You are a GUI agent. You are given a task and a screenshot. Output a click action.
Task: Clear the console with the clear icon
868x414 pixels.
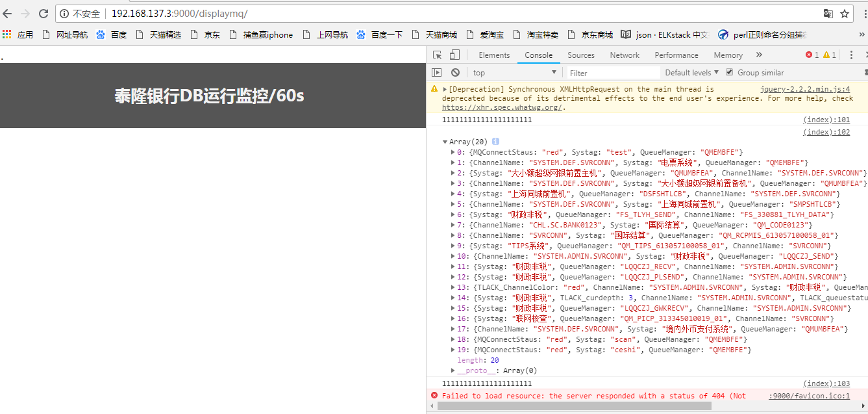pyautogui.click(x=455, y=73)
